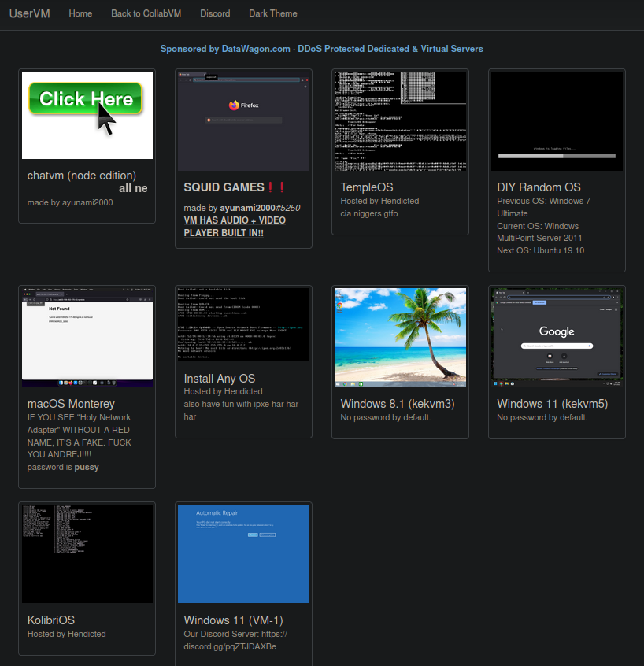The image size is (644, 666).
Task: Select the Windows 8.1 beach wallpaper thumbnail
Action: click(x=400, y=337)
